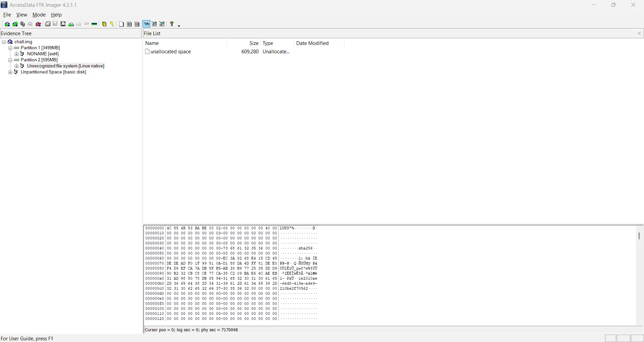This screenshot has height=342, width=644.
Task: Click the 'sha256' ASCII text in the hex view
Action: [x=305, y=248]
